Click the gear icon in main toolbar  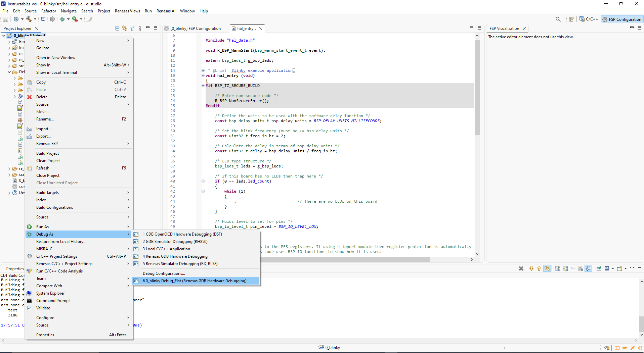click(52, 19)
